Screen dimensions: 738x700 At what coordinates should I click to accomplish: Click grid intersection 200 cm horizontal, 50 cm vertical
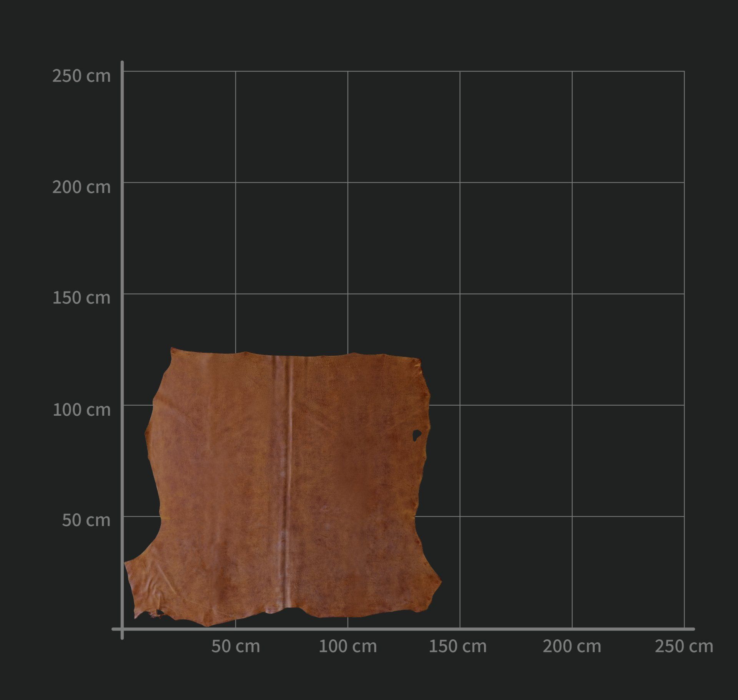pyautogui.click(x=572, y=516)
